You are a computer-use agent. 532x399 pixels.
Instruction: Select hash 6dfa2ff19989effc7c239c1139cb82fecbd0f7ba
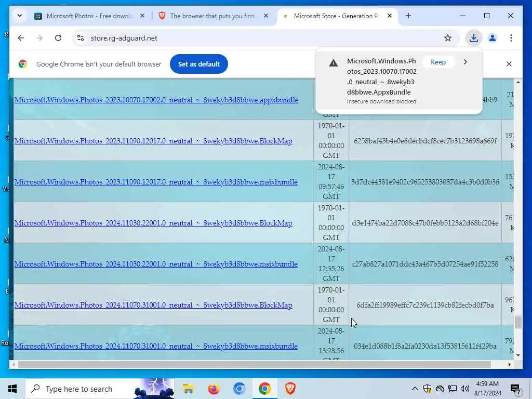[x=425, y=305]
